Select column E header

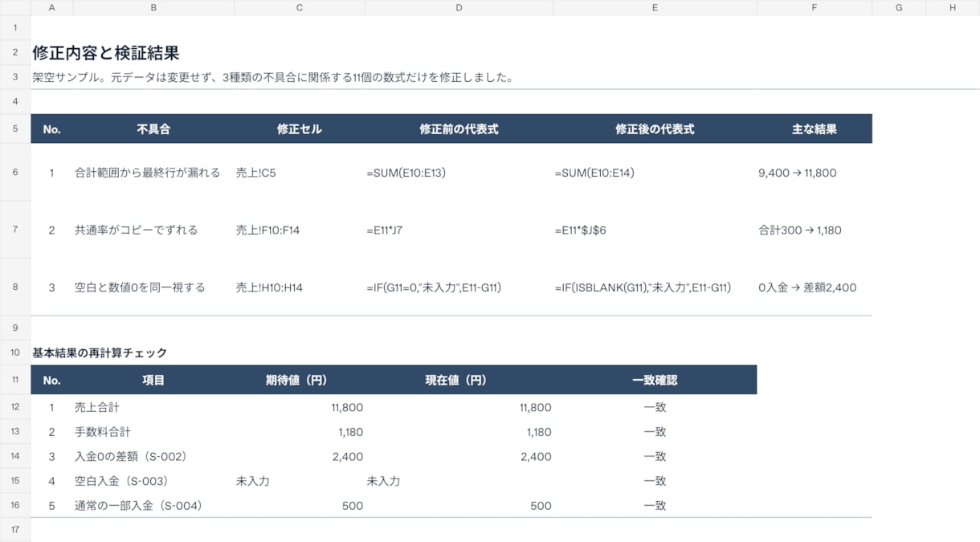tap(655, 7)
